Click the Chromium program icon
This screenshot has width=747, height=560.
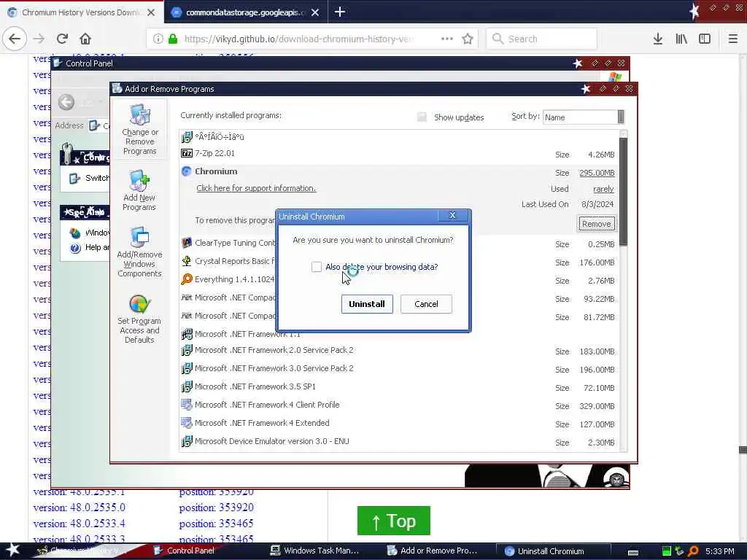(x=187, y=171)
